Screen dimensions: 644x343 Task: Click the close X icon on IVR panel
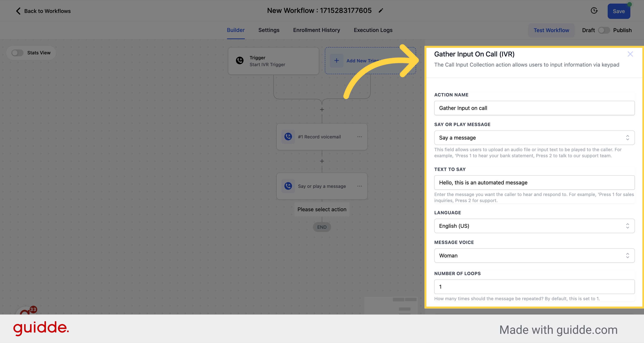click(x=630, y=54)
